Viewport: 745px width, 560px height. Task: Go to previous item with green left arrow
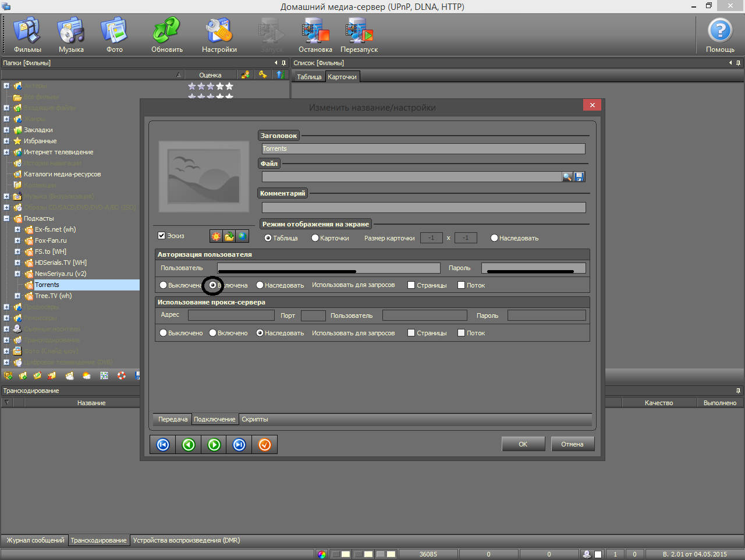tap(189, 445)
